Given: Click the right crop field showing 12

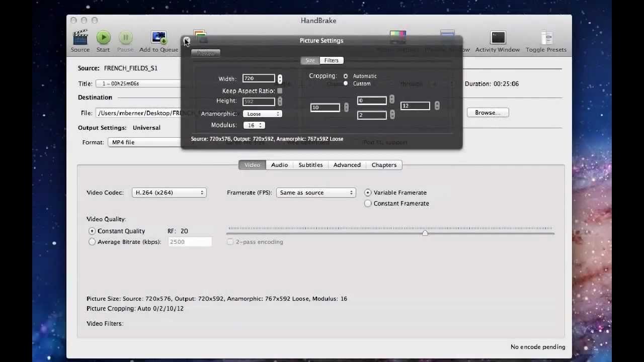Looking at the screenshot, I should coord(415,106).
